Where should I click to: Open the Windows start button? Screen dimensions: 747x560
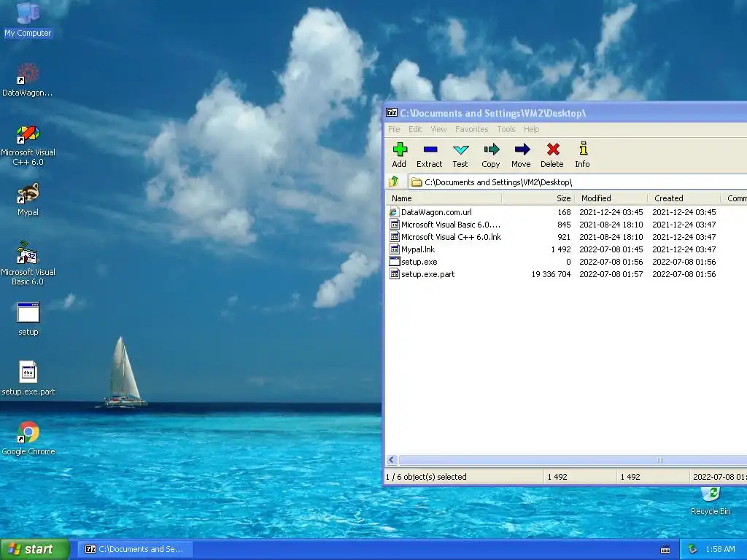(35, 550)
